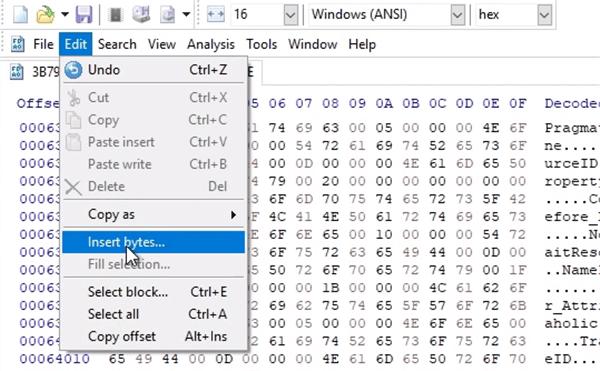Click the New file toolbar icon

click(20, 15)
